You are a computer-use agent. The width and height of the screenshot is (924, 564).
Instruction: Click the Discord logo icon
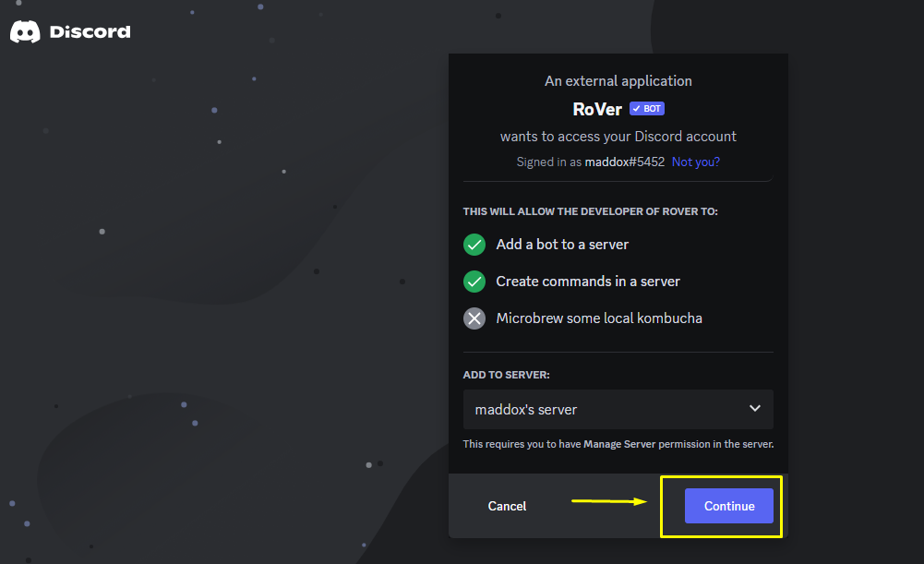[25, 31]
